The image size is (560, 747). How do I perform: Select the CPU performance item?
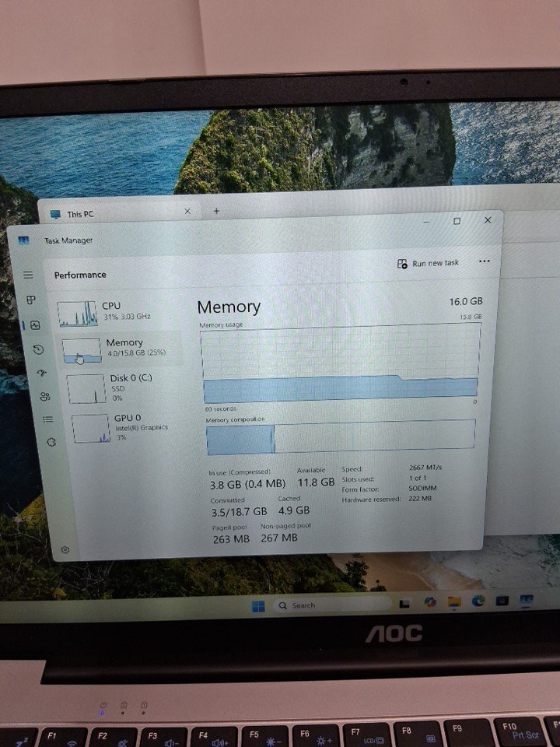117,312
